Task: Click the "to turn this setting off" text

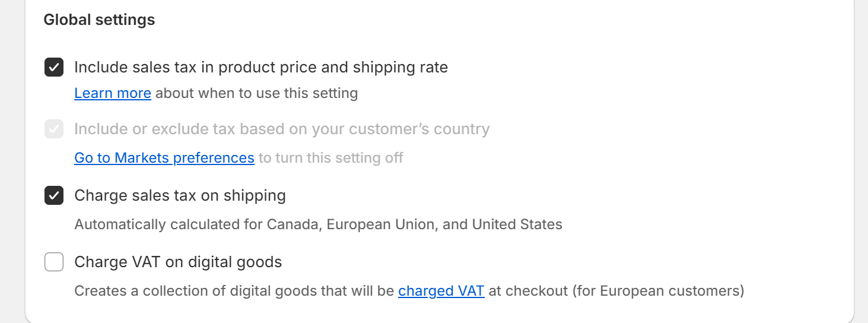Action: coord(330,158)
